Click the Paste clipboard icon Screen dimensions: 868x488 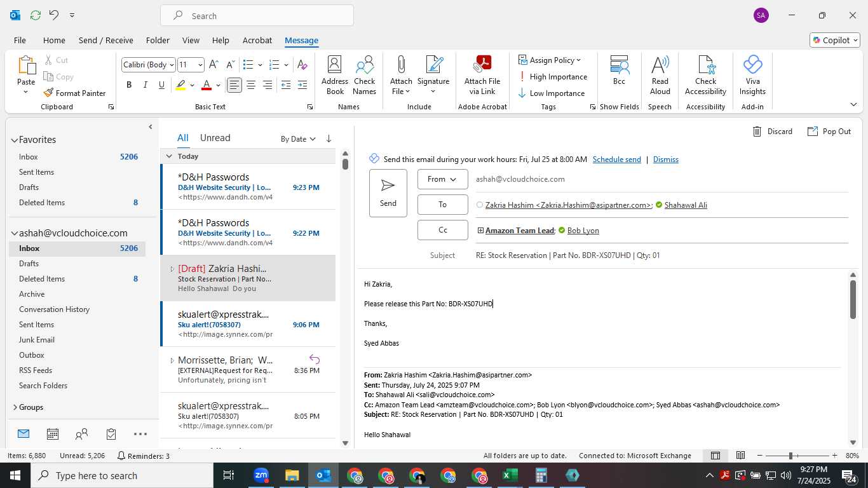pos(26,66)
